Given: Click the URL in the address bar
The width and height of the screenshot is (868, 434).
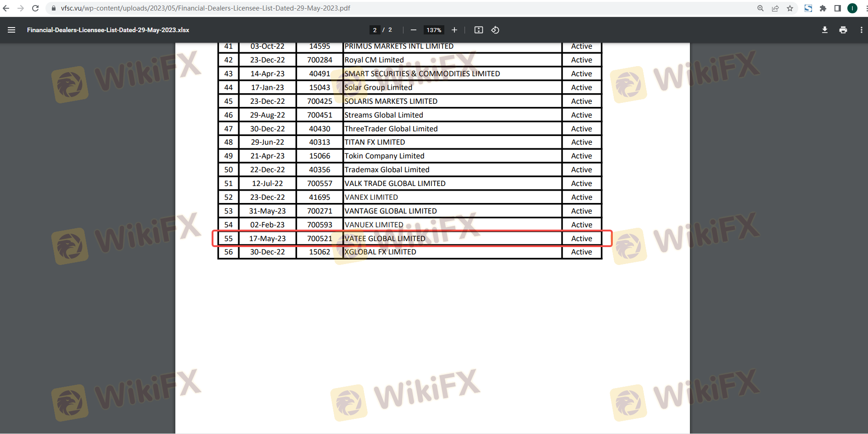Looking at the screenshot, I should click(x=205, y=8).
